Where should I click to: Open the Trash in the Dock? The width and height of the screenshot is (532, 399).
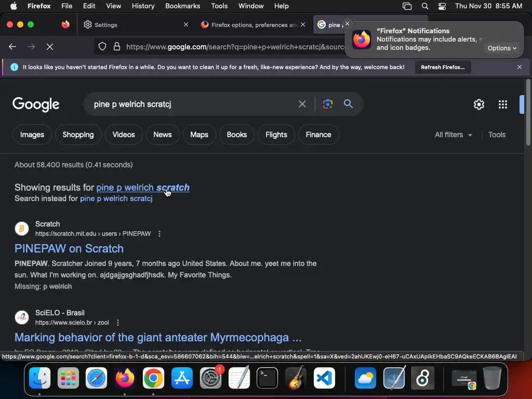(492, 378)
